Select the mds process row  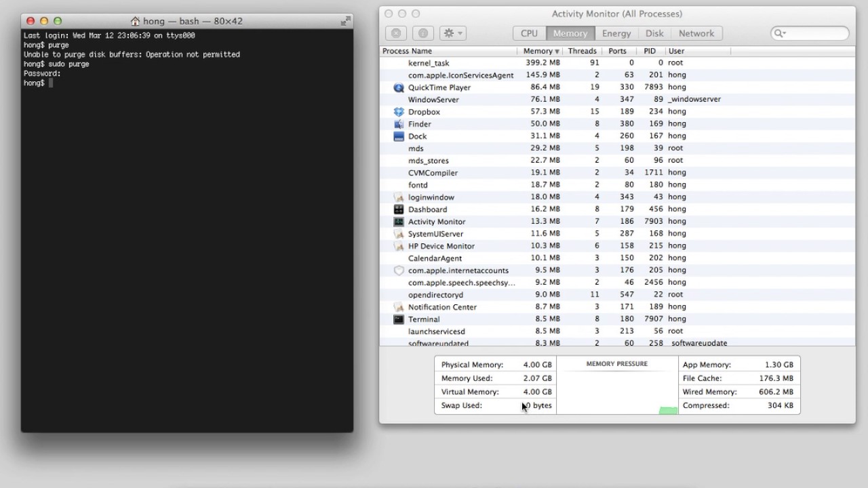tap(617, 148)
